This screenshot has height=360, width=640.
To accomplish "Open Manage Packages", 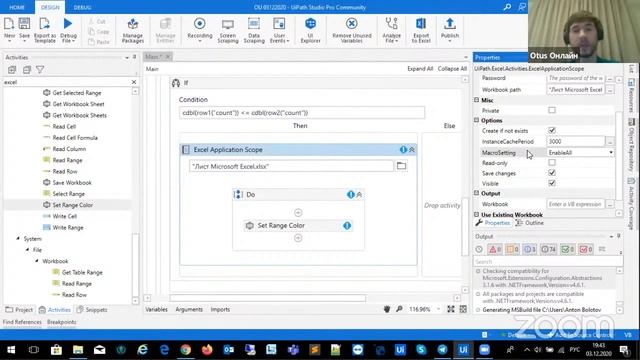I will 133,29.
